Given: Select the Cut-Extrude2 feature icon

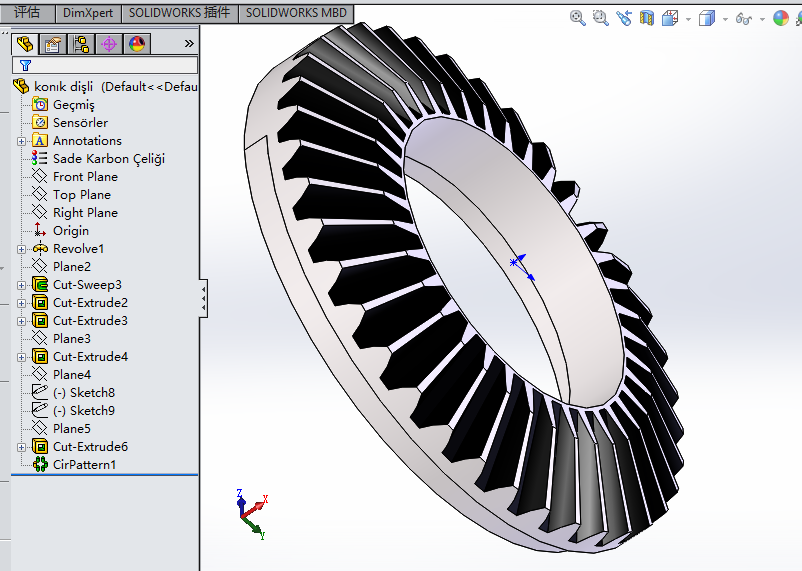Looking at the screenshot, I should click(x=40, y=302).
